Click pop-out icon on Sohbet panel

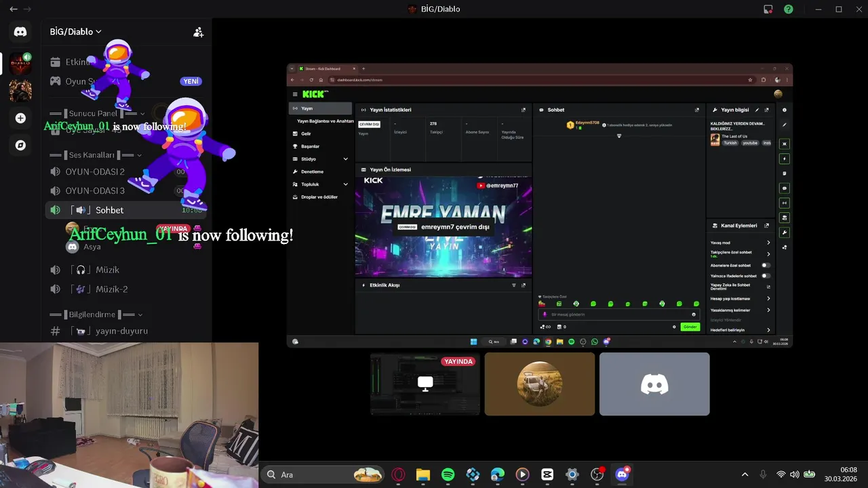[x=697, y=110]
